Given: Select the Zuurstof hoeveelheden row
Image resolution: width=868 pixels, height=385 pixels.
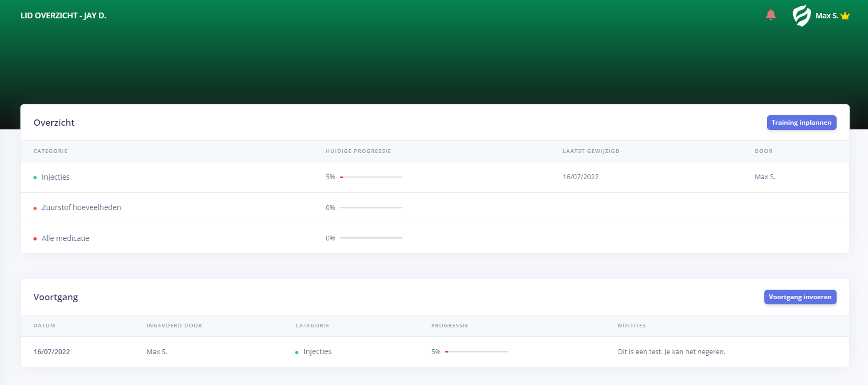Looking at the screenshot, I should (81, 207).
